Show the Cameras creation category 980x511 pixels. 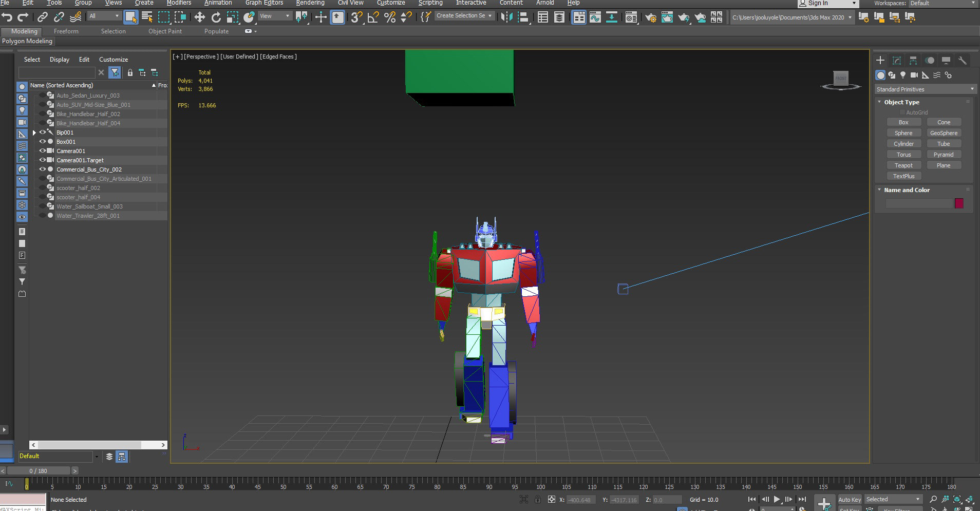click(914, 75)
